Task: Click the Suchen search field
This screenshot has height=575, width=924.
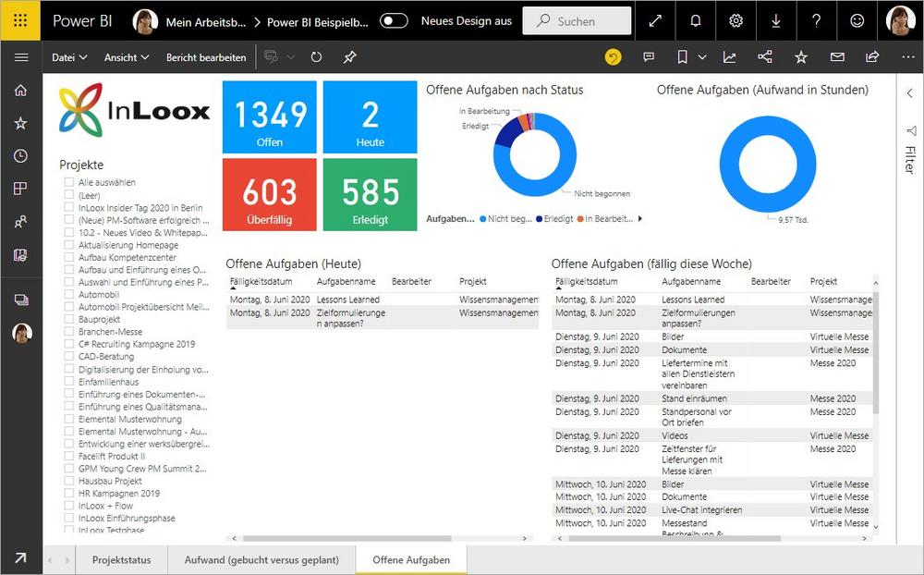Action: (577, 21)
